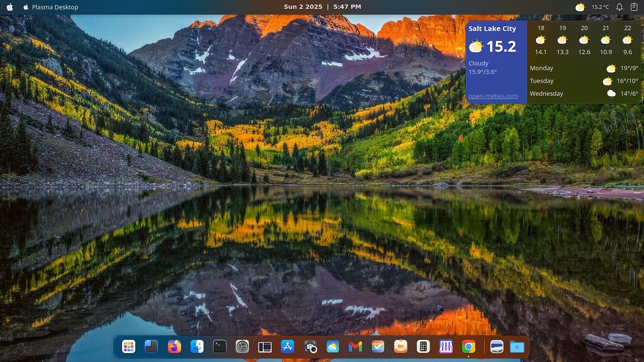644x362 pixels.
Task: Open the app launcher grid in dock
Action: click(128, 346)
